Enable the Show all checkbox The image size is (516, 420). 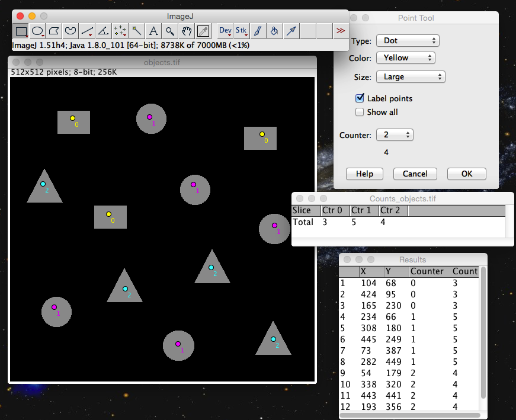click(360, 112)
